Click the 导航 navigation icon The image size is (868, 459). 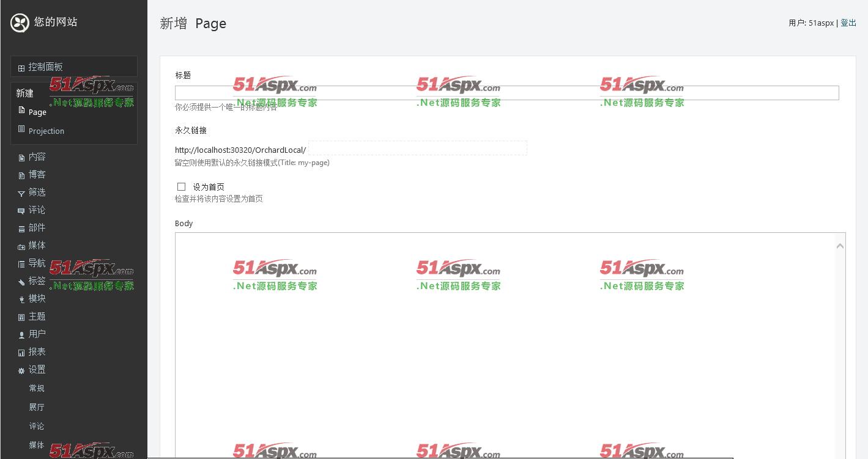pyautogui.click(x=21, y=264)
